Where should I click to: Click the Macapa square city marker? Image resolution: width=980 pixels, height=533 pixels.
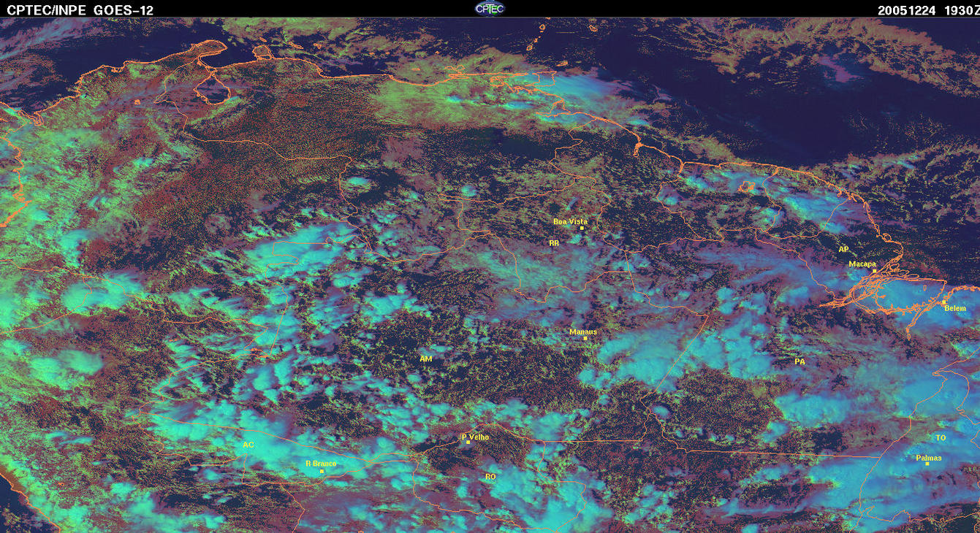(875, 271)
